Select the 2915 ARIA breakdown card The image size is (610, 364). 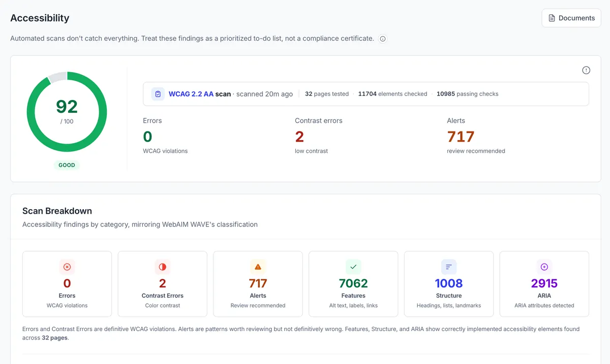[x=544, y=284]
